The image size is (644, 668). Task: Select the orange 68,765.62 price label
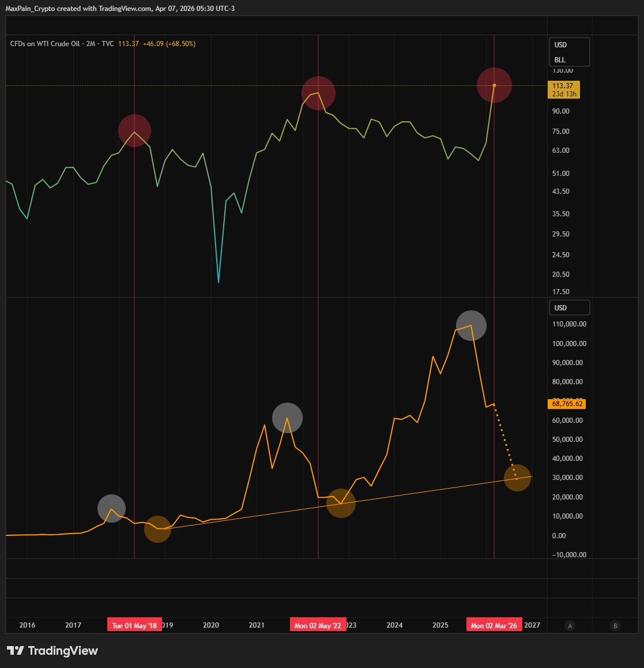click(567, 403)
